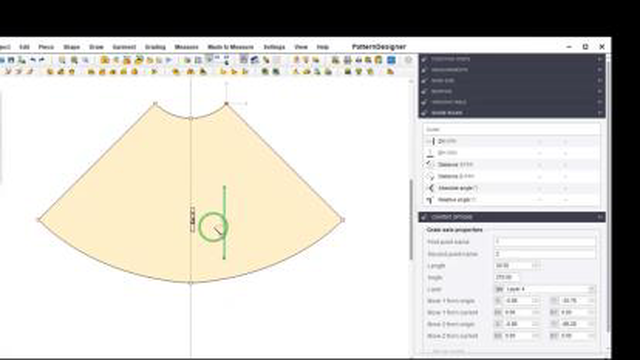This screenshot has width=640, height=360.
Task: Open the Edit menu
Action: click(x=24, y=47)
